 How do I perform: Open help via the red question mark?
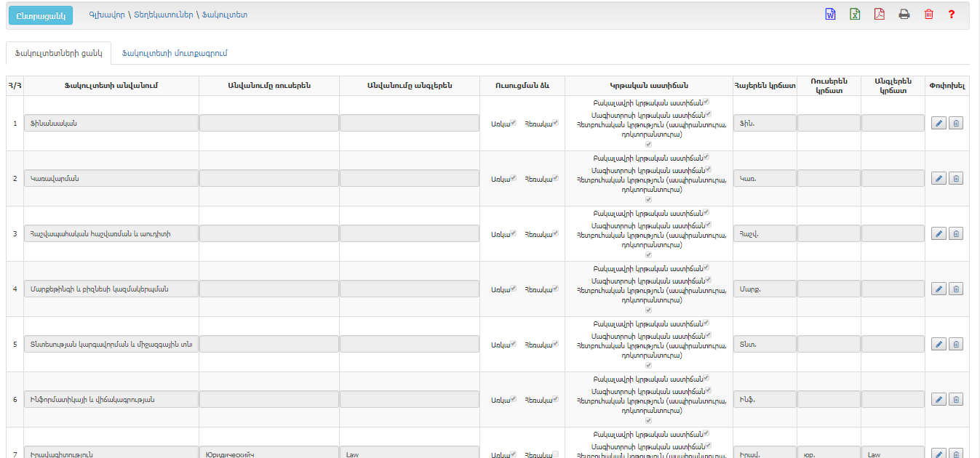[951, 15]
